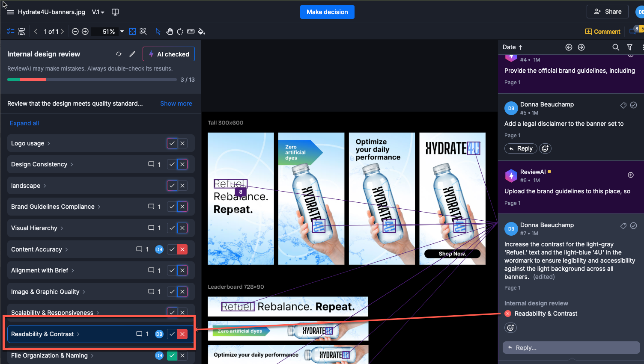This screenshot has height=364, width=644.
Task: Click the paint bucket background tool
Action: pyautogui.click(x=202, y=32)
